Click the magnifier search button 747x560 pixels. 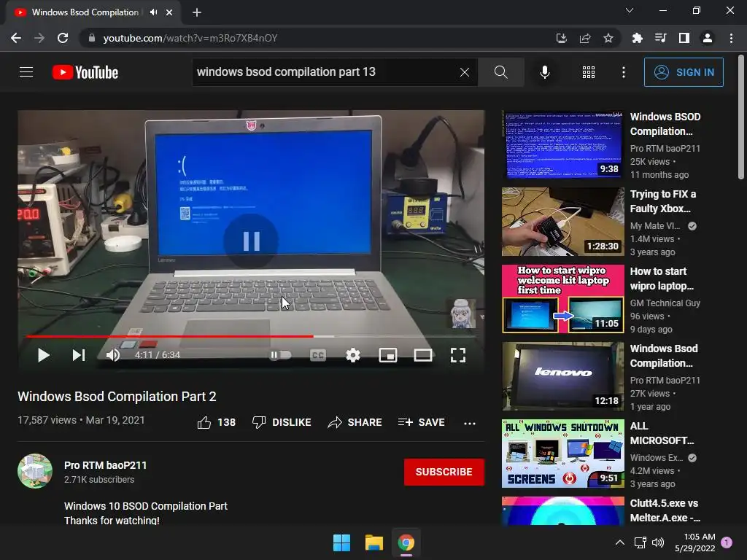(x=500, y=72)
